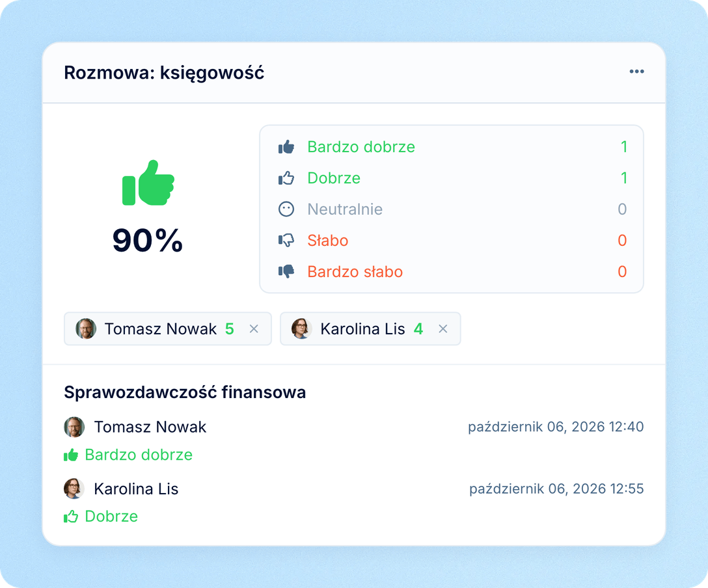Viewport: 708px width, 588px height.
Task: Click the Słabo outlined thumbs-down icon
Action: [x=286, y=240]
